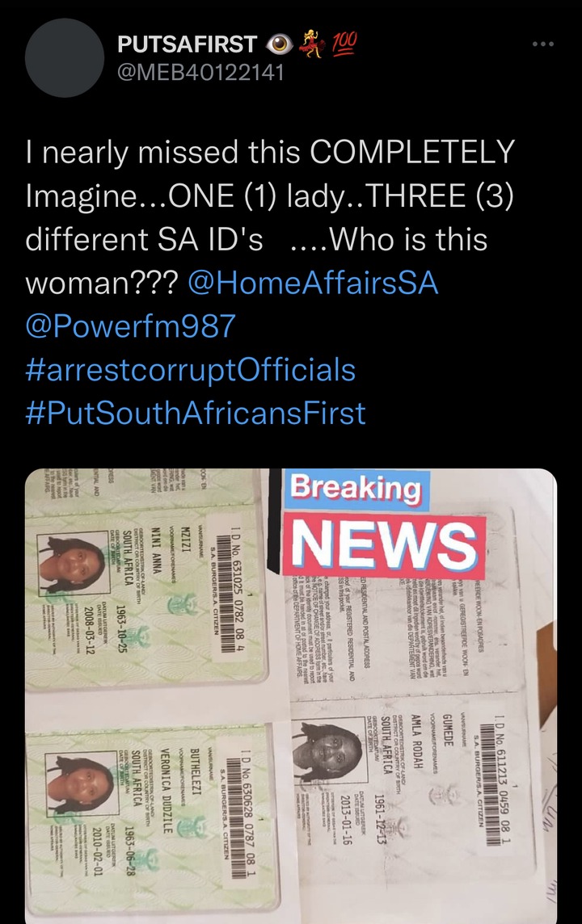Click the portrait on AMLA RODAH ID
The height and width of the screenshot is (924, 582).
[328, 751]
